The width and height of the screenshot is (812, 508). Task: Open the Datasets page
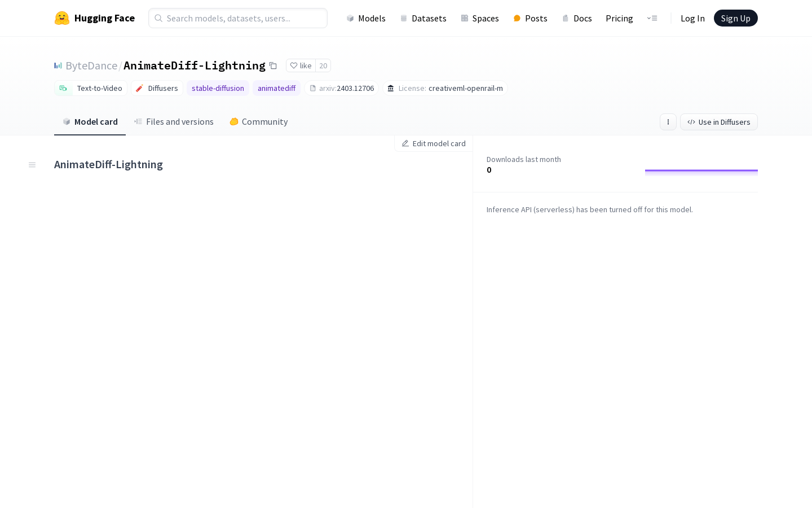pos(423,18)
